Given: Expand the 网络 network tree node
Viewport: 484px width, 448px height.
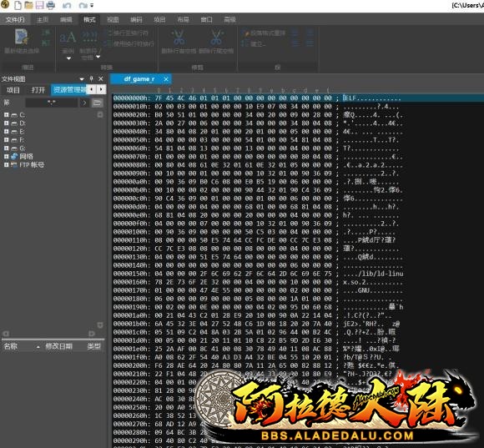Looking at the screenshot, I should click(6, 157).
